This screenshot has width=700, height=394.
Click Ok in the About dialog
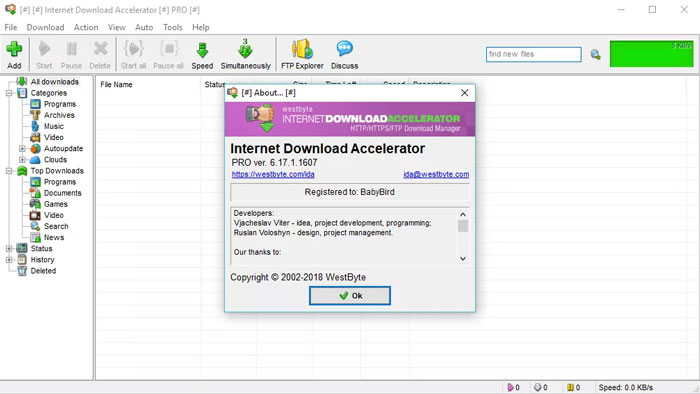350,296
